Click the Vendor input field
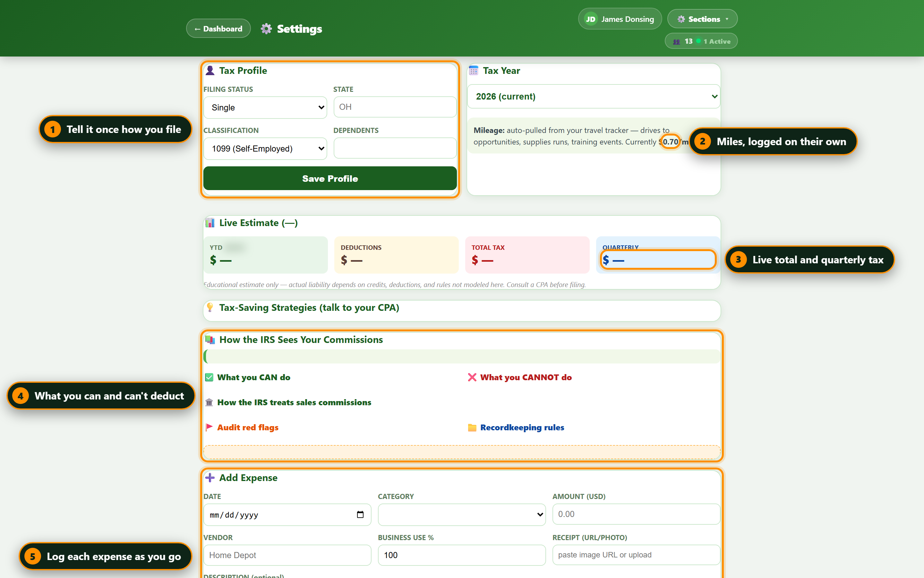Image resolution: width=924 pixels, height=578 pixels. (x=287, y=555)
